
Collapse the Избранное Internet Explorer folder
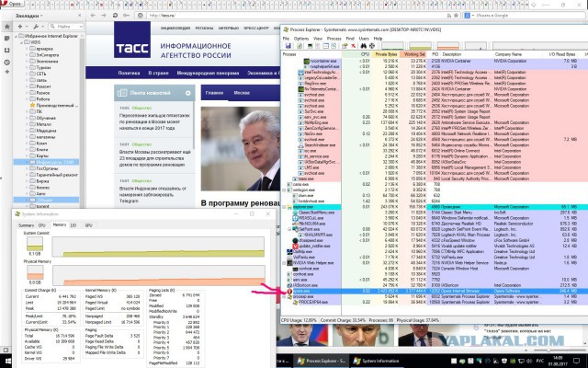(17, 36)
